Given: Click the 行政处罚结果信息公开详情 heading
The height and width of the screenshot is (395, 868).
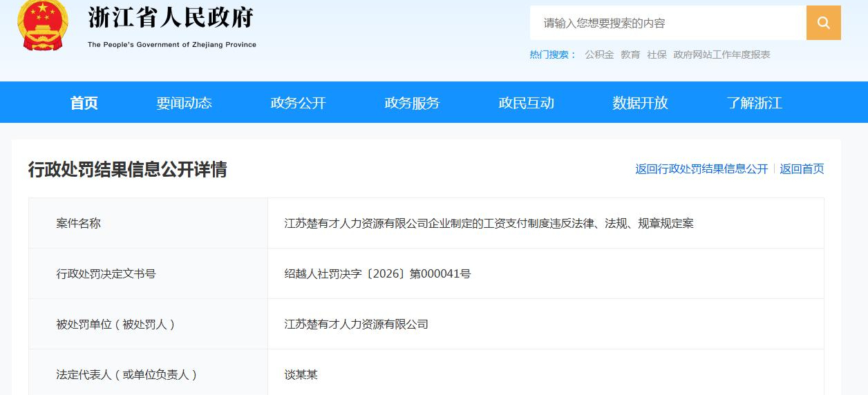Looking at the screenshot, I should pos(127,169).
